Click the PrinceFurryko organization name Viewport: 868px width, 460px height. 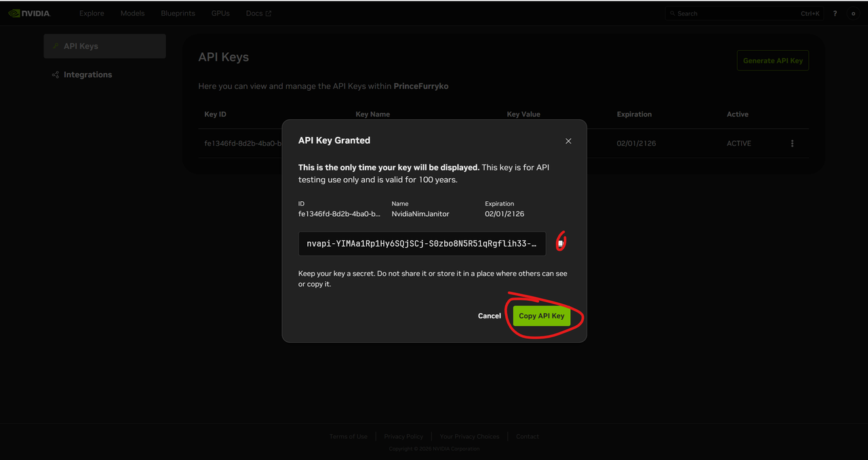421,86
